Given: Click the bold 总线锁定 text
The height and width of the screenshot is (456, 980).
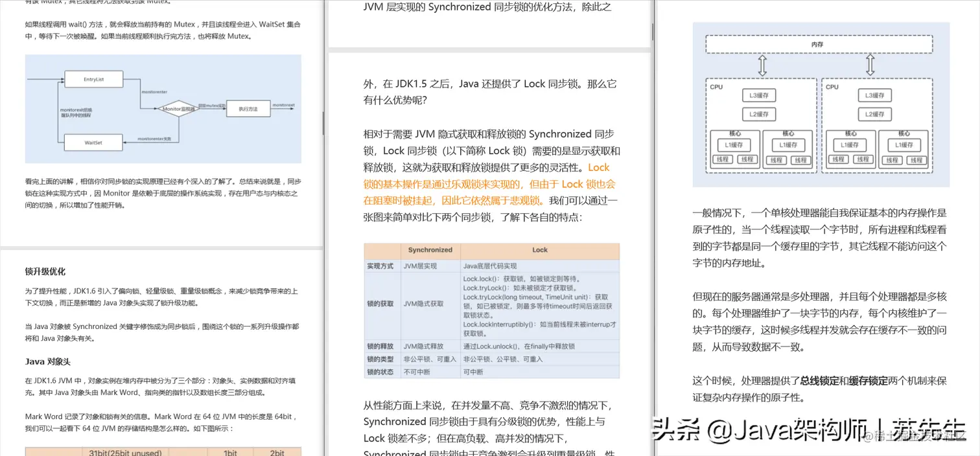Looking at the screenshot, I should [x=819, y=381].
